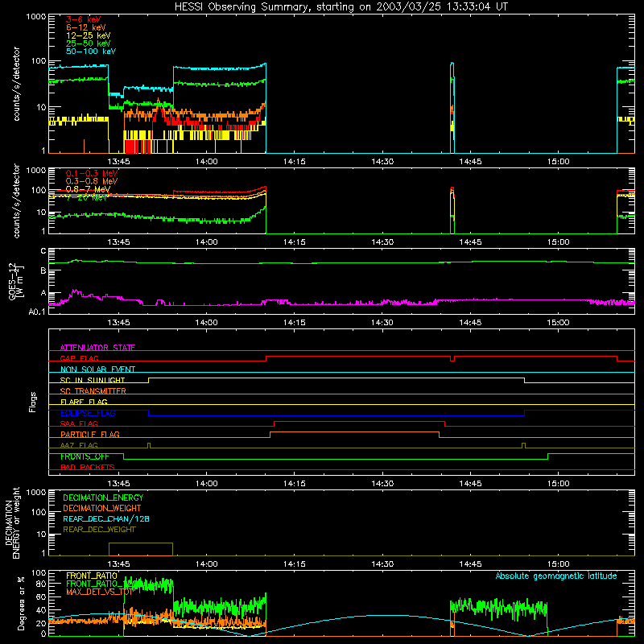Select the 6-12 keV legend label

(x=86, y=27)
